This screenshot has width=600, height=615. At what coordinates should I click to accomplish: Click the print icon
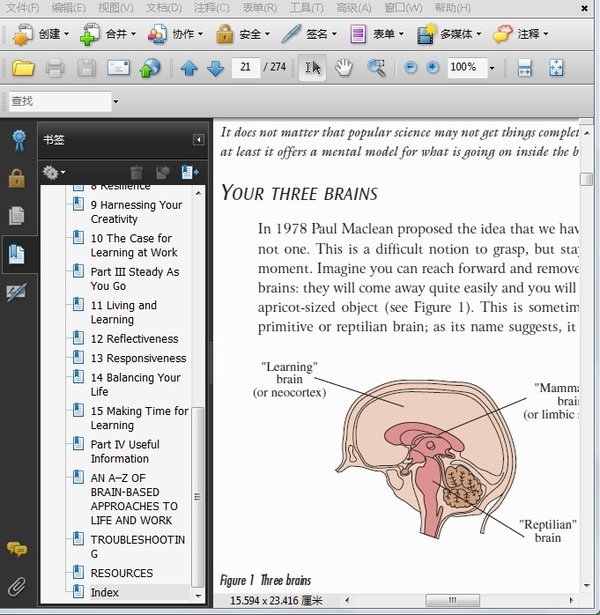[x=55, y=68]
